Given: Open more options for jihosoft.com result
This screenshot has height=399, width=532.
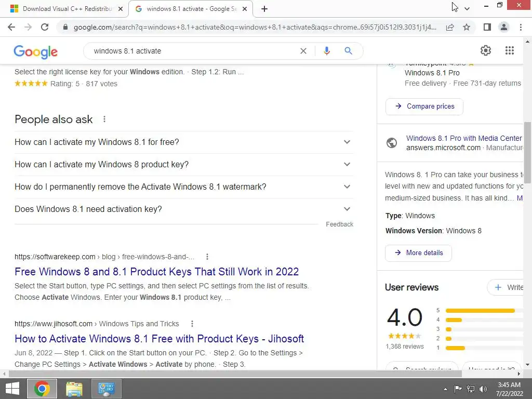Looking at the screenshot, I should click(x=192, y=324).
